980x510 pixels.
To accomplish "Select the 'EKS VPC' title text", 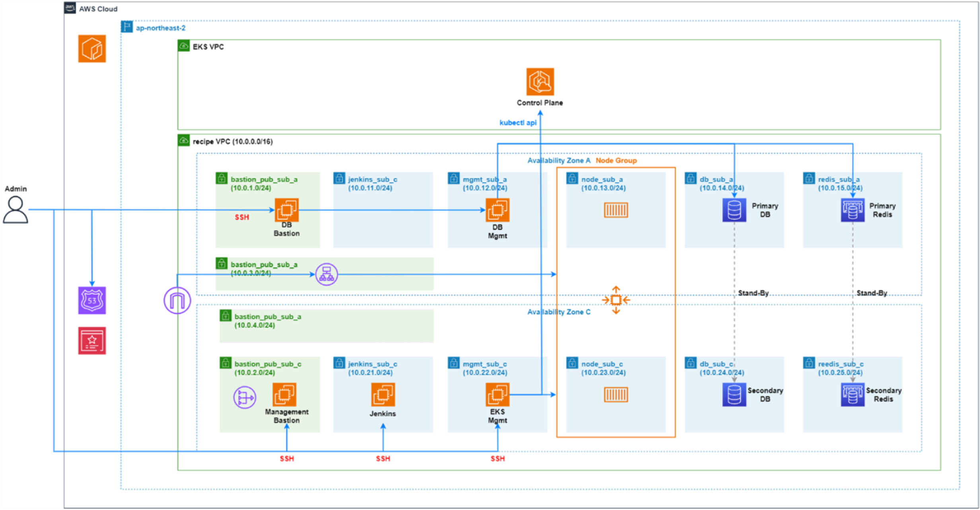I will point(208,47).
